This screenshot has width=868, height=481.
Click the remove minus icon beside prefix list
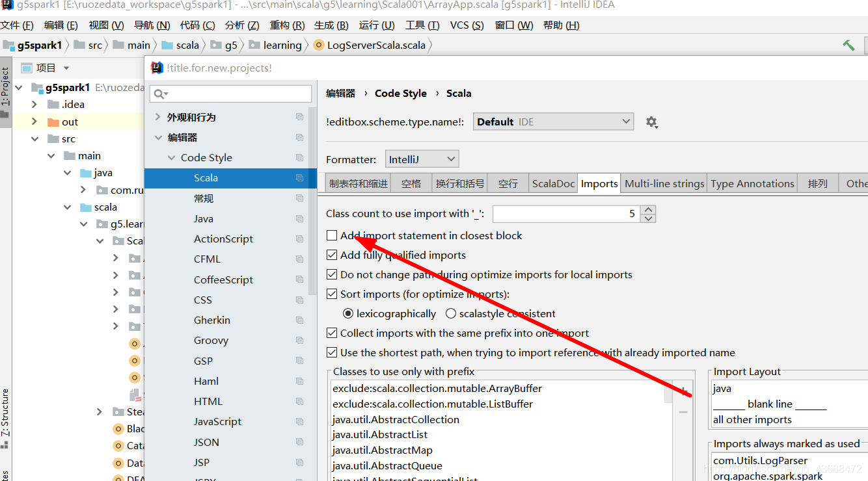[x=683, y=412]
